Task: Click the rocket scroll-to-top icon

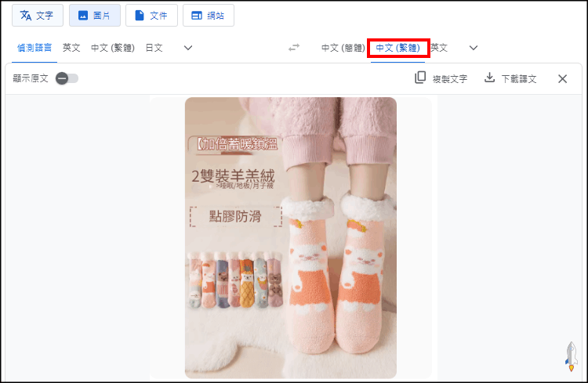Action: click(571, 356)
